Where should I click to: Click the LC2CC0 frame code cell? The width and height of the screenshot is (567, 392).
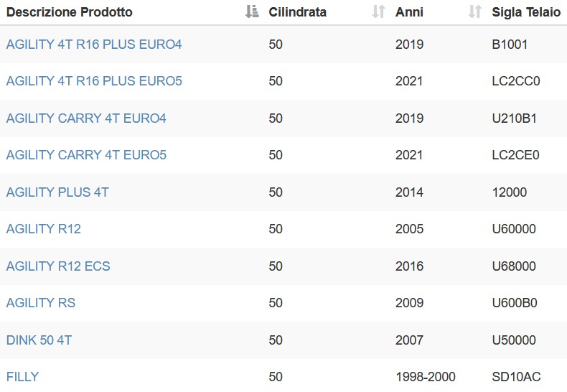[x=515, y=81]
